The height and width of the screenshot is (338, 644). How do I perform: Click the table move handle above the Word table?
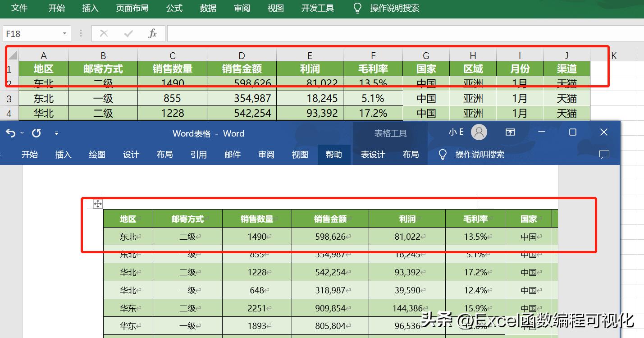pyautogui.click(x=97, y=204)
